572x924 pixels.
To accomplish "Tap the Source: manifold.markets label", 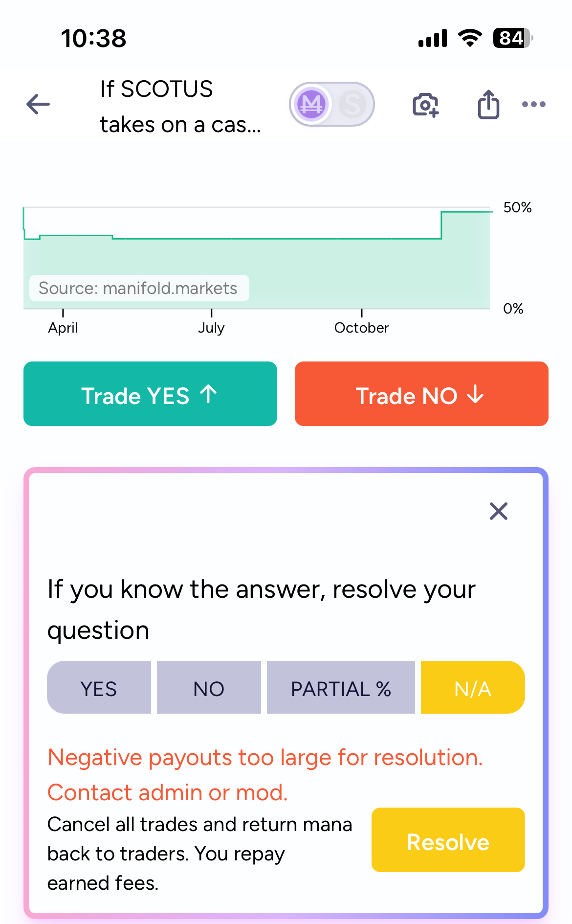I will point(139,288).
